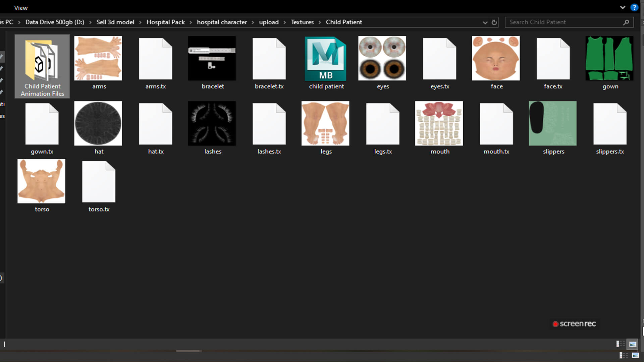
Task: Switch to large thumbnails view layout
Action: (633, 344)
